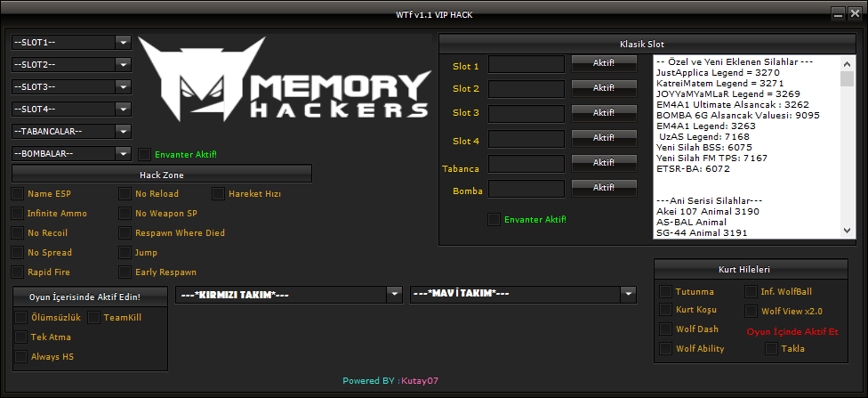Toggle the No Recoil option
Image resolution: width=868 pixels, height=398 pixels.
tap(19, 232)
